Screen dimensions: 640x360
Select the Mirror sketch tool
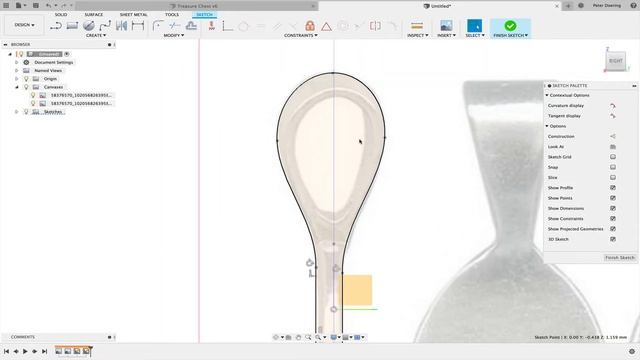click(x=121, y=26)
